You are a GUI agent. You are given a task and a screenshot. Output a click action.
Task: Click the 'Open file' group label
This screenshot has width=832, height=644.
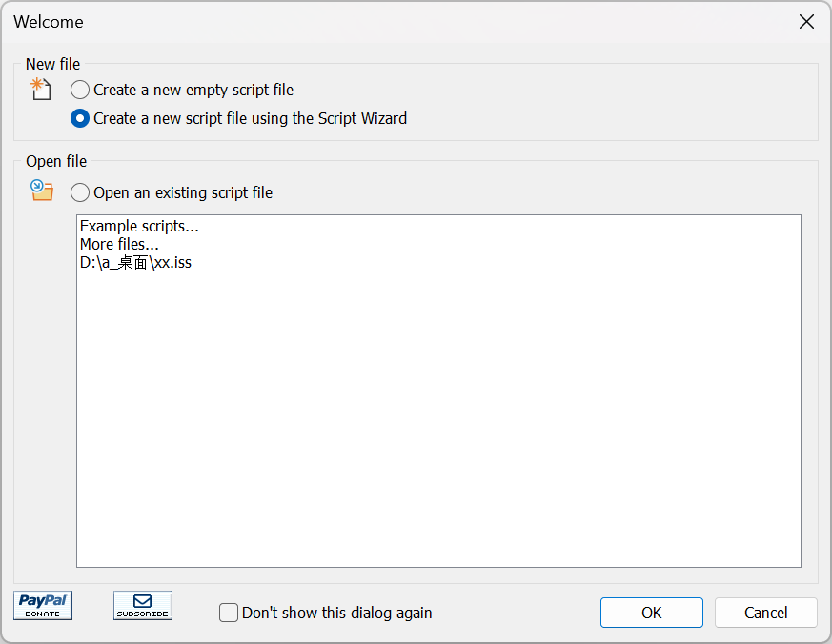tap(56, 161)
